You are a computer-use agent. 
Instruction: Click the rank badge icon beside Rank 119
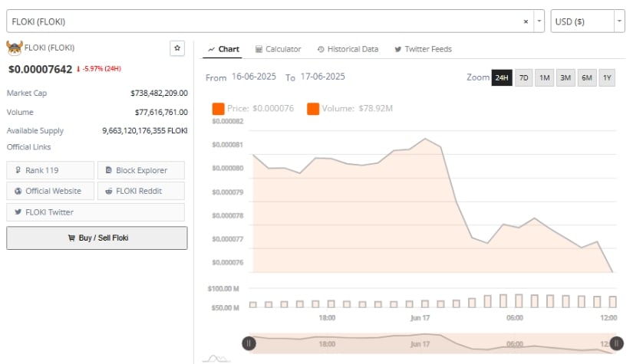(18, 170)
